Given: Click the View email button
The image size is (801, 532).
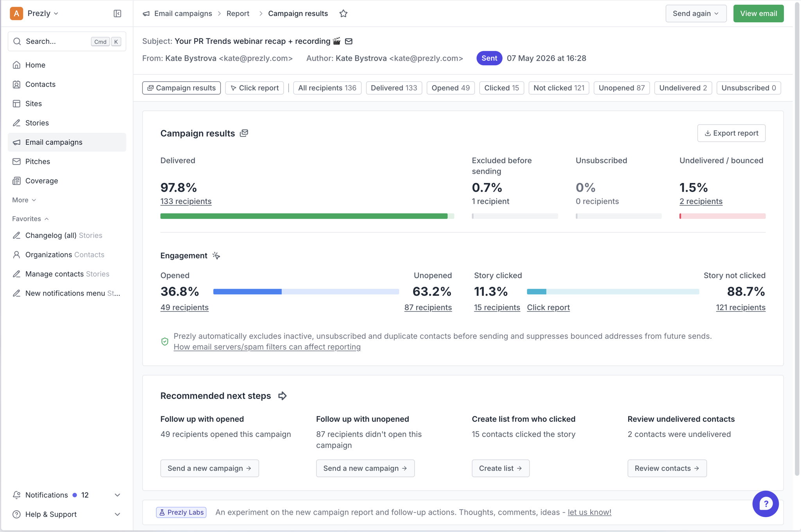Looking at the screenshot, I should pyautogui.click(x=758, y=13).
